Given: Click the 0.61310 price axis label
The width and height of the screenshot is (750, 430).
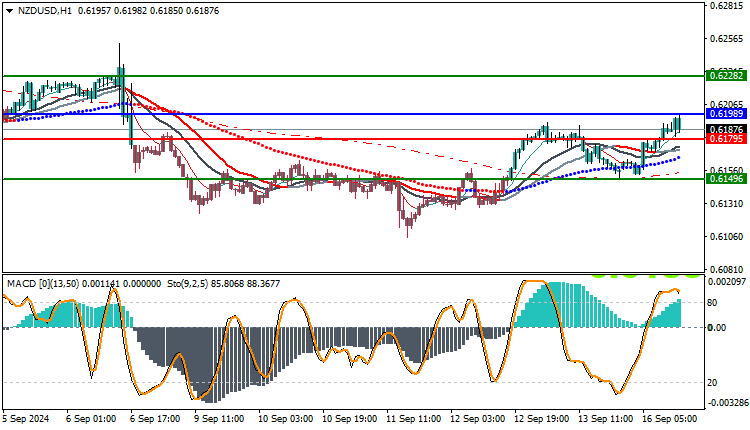Looking at the screenshot, I should 727,204.
